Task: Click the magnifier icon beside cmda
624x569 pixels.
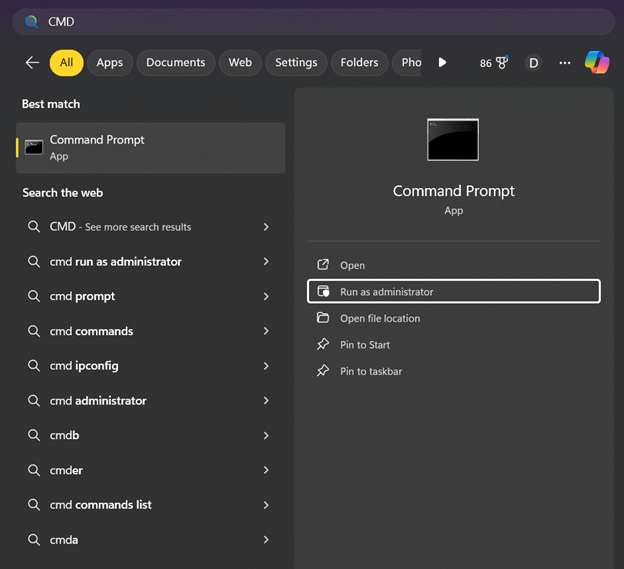Action: [x=34, y=540]
